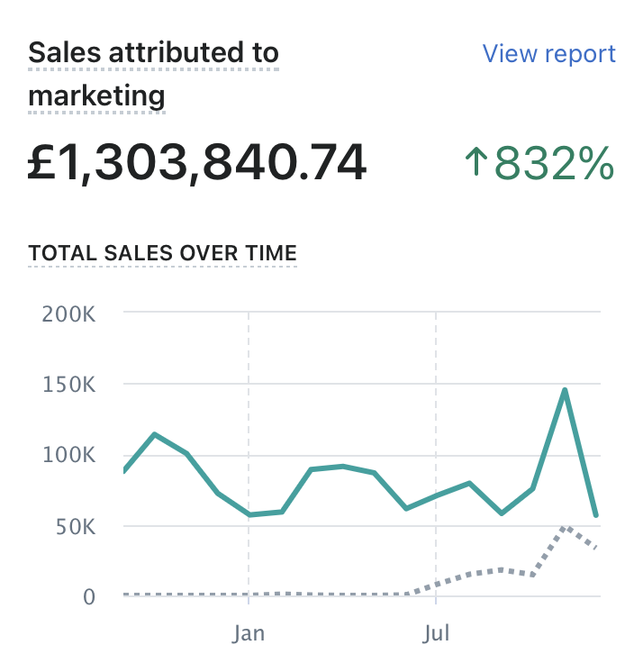Image resolution: width=634 pixels, height=672 pixels.
Task: Click the teal line's left starting point
Action: (123, 471)
